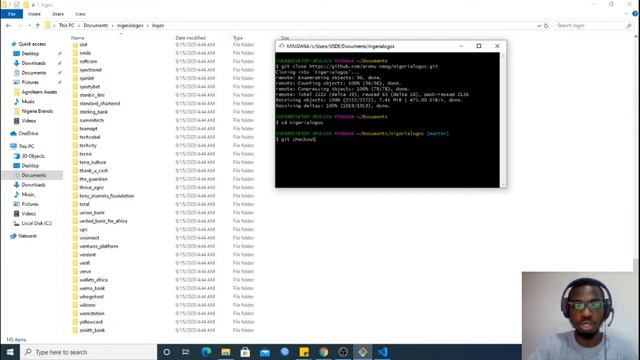Open pinned Desktop under Quick access
Viewport: 640px width, 360px height.
(x=30, y=53)
